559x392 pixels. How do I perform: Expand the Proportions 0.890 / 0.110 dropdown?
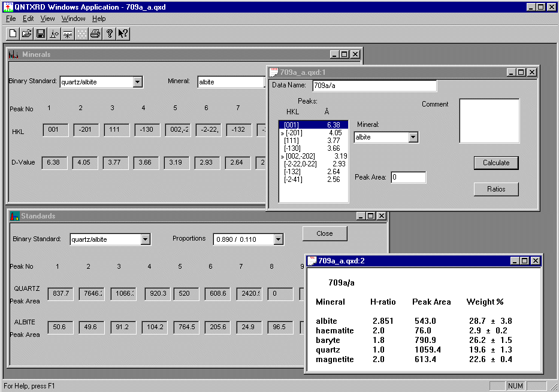(279, 239)
